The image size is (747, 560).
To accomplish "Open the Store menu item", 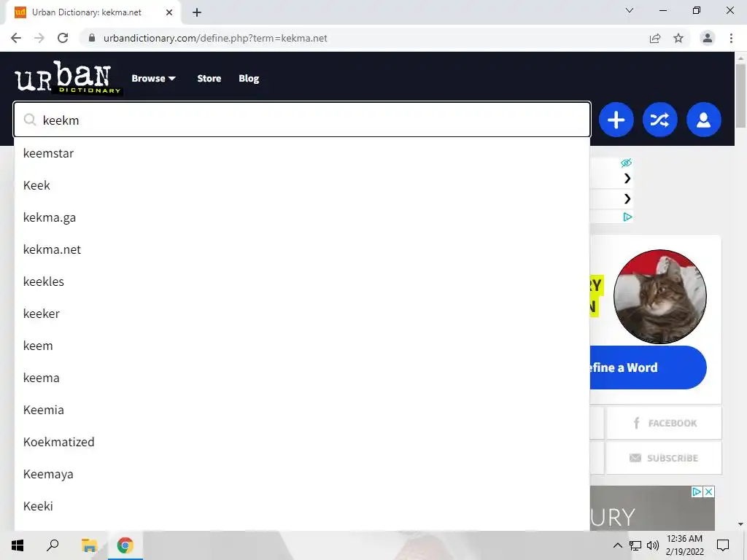I will [209, 79].
